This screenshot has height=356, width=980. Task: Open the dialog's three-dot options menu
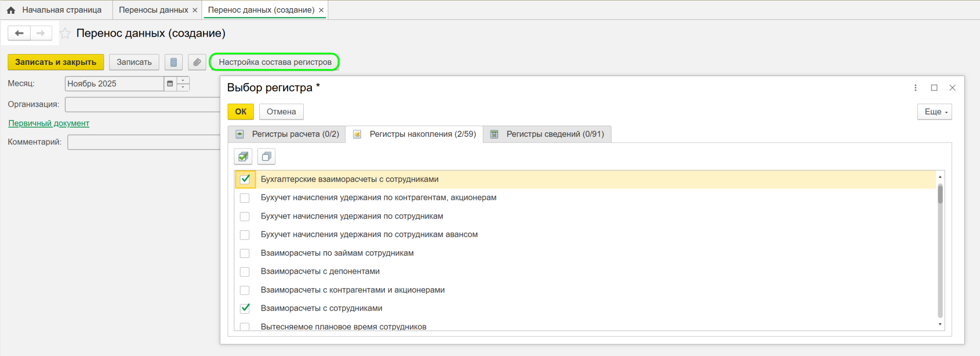(915, 88)
